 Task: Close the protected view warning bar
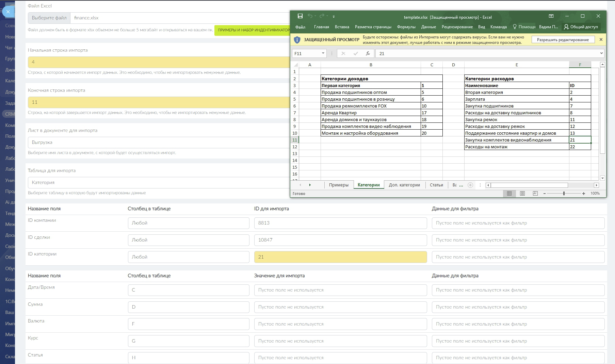pyautogui.click(x=601, y=39)
